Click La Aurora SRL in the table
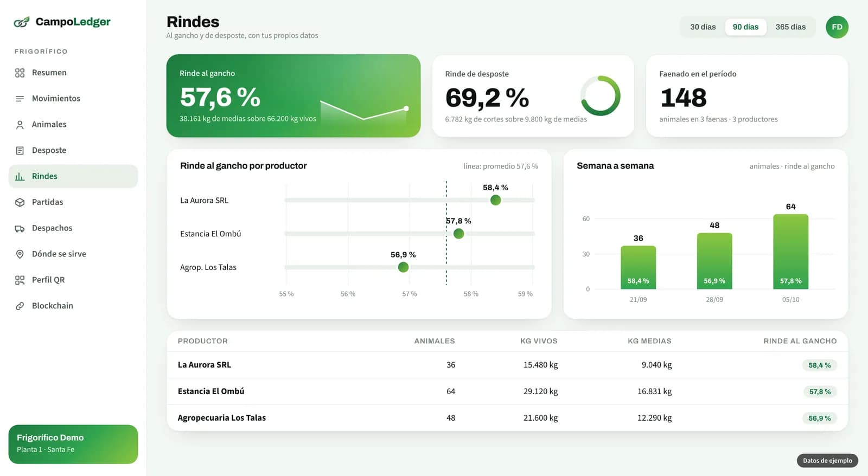The height and width of the screenshot is (476, 868). point(205,365)
